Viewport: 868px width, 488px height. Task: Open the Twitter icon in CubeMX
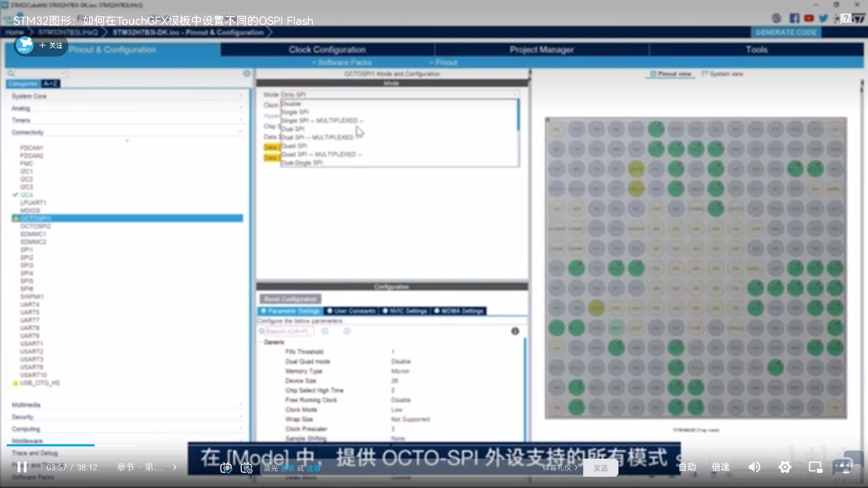pyautogui.click(x=823, y=18)
